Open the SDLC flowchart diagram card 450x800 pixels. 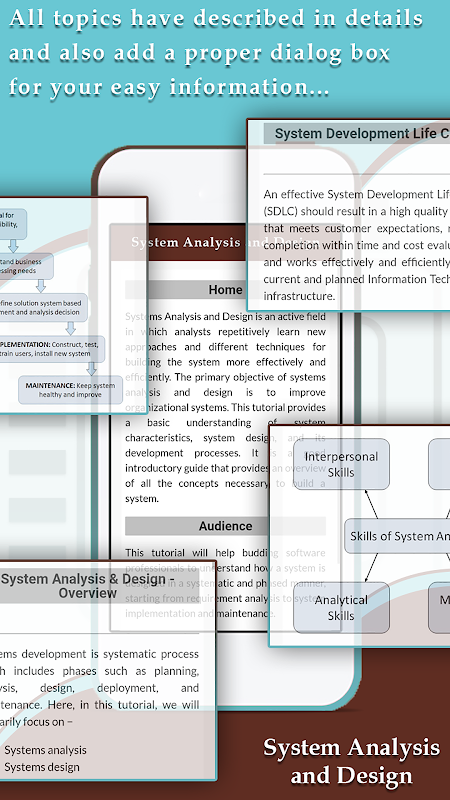(x=73, y=305)
